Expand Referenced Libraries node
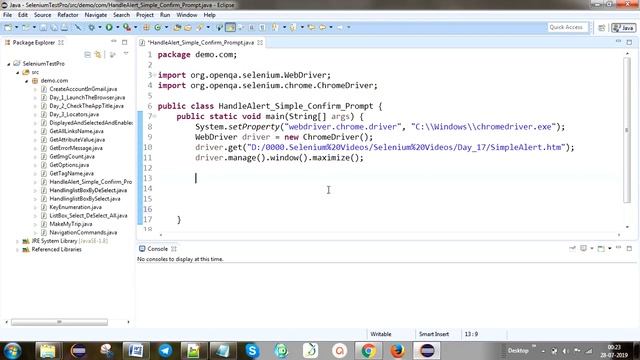The height and width of the screenshot is (360, 640). [x=18, y=249]
